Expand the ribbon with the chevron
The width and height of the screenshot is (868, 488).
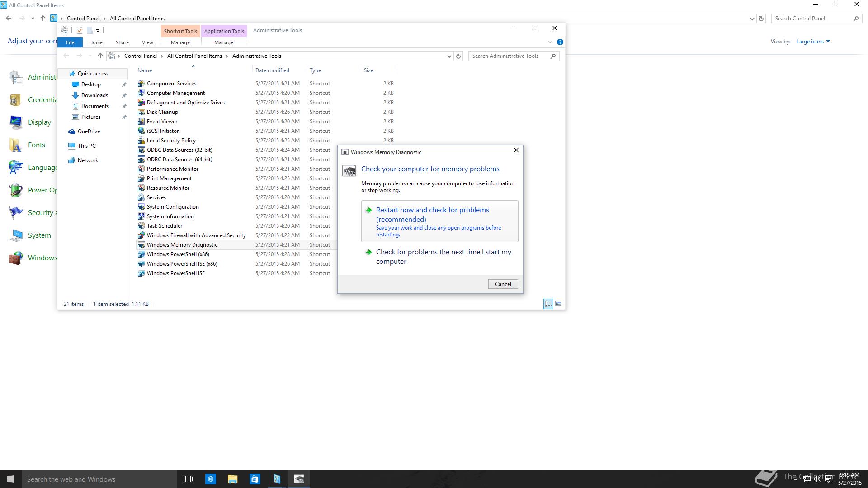coord(550,42)
